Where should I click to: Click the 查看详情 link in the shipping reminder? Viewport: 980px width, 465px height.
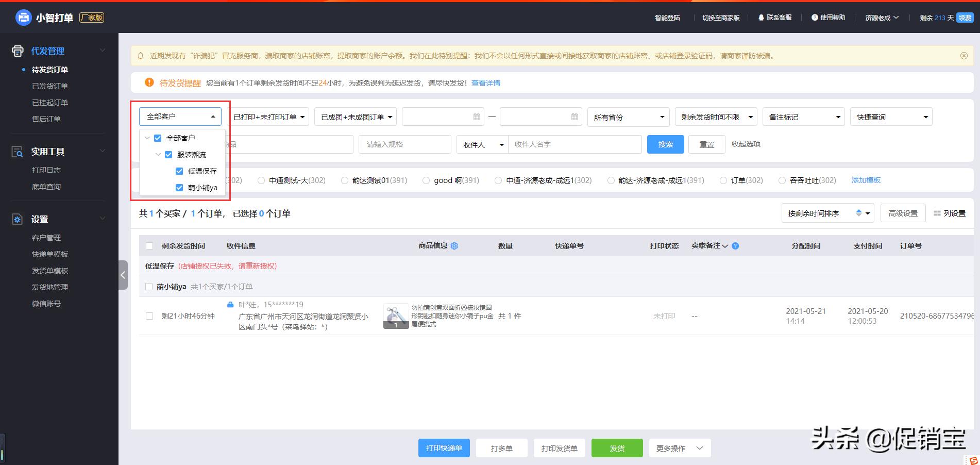485,82
